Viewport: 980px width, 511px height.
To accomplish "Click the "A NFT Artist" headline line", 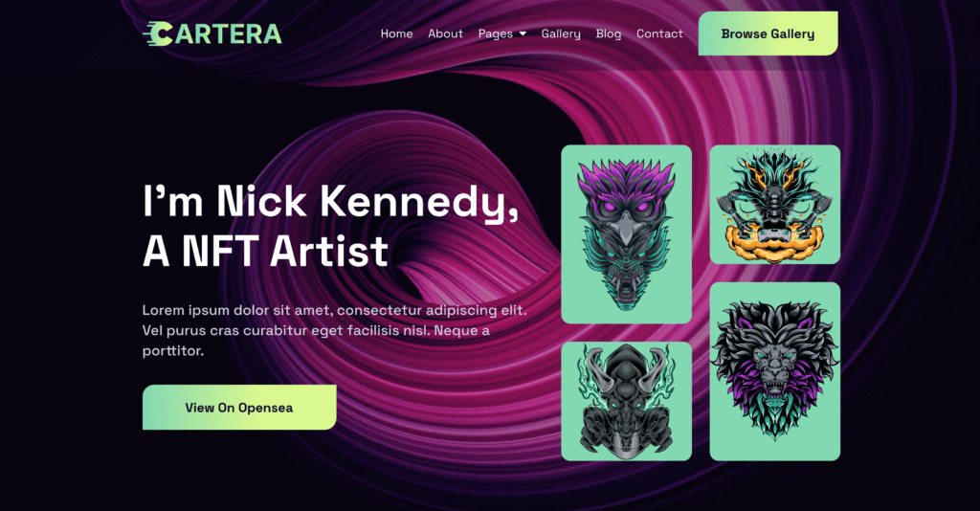I will click(266, 251).
